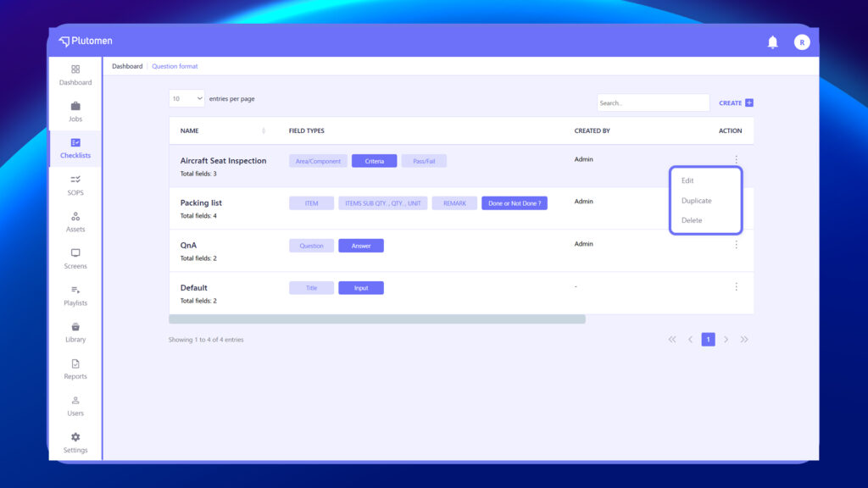Open the Playlists sidebar icon
The height and width of the screenshot is (488, 868).
click(75, 290)
